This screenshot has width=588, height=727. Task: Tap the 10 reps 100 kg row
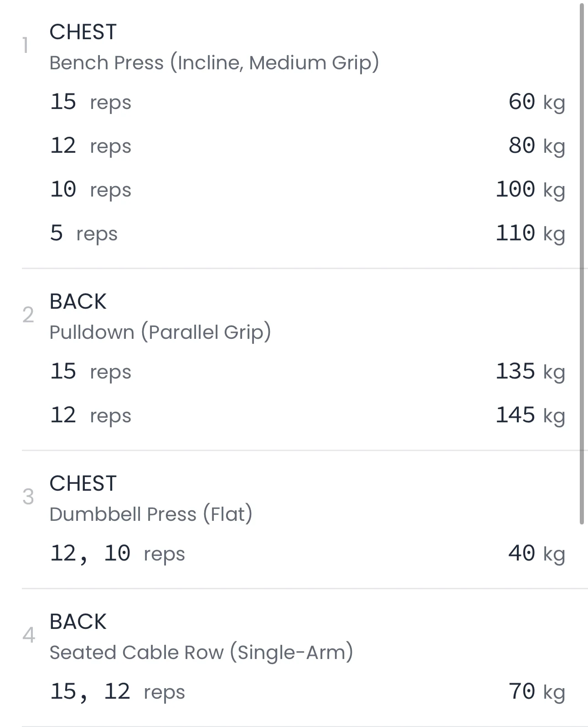[x=307, y=189]
